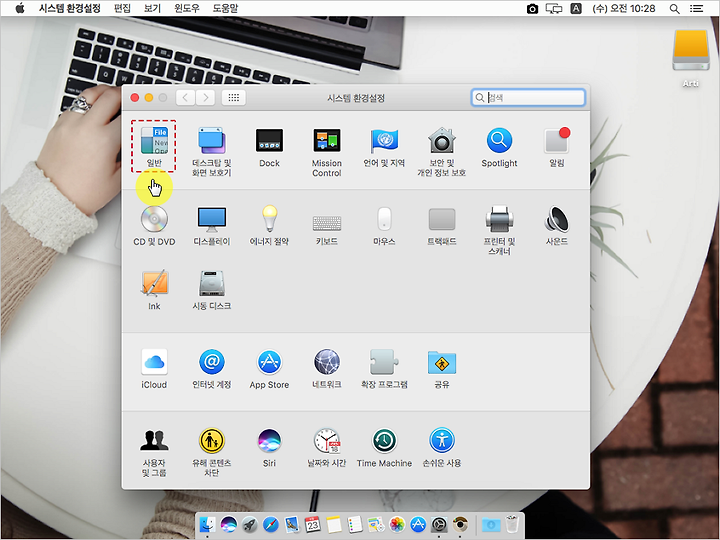This screenshot has width=720, height=540.
Task: Launch Siri from the Dock
Action: coord(229,524)
